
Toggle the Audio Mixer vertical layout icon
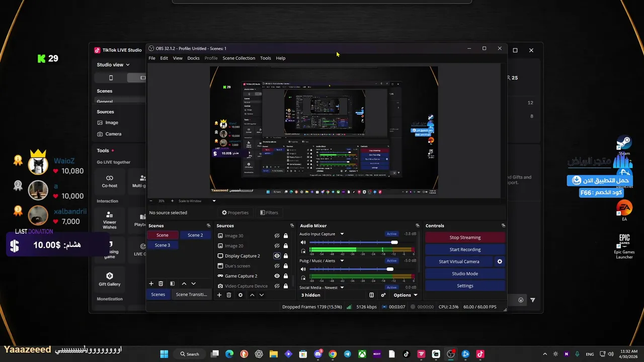[371, 295]
